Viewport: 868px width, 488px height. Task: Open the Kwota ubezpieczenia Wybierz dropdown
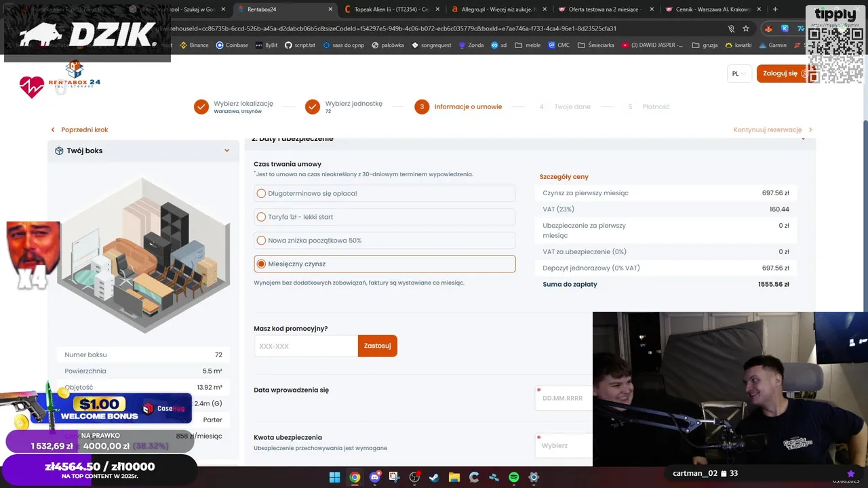click(564, 445)
